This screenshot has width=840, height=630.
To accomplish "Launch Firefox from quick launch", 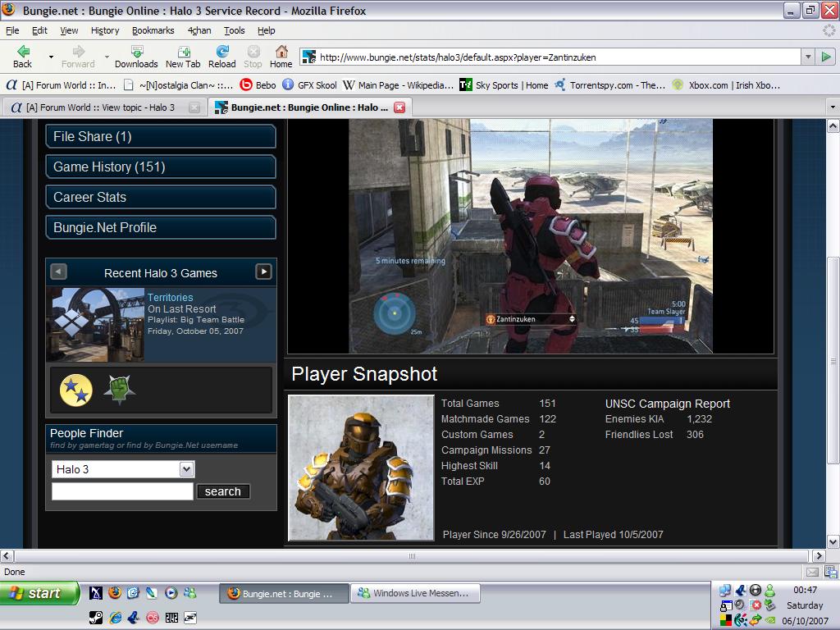I will click(x=115, y=592).
